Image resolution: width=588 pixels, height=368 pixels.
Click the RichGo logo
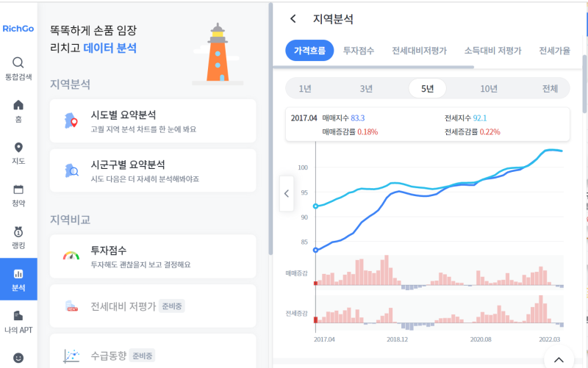pos(18,29)
